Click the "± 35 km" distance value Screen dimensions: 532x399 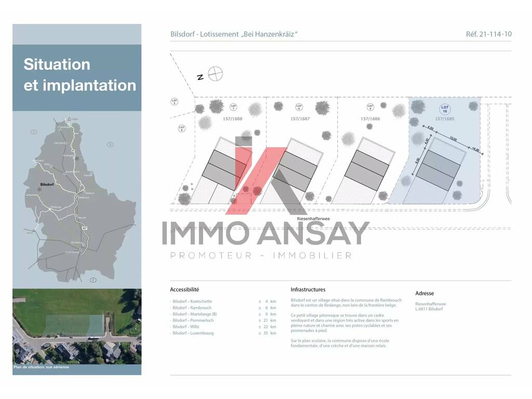click(268, 333)
